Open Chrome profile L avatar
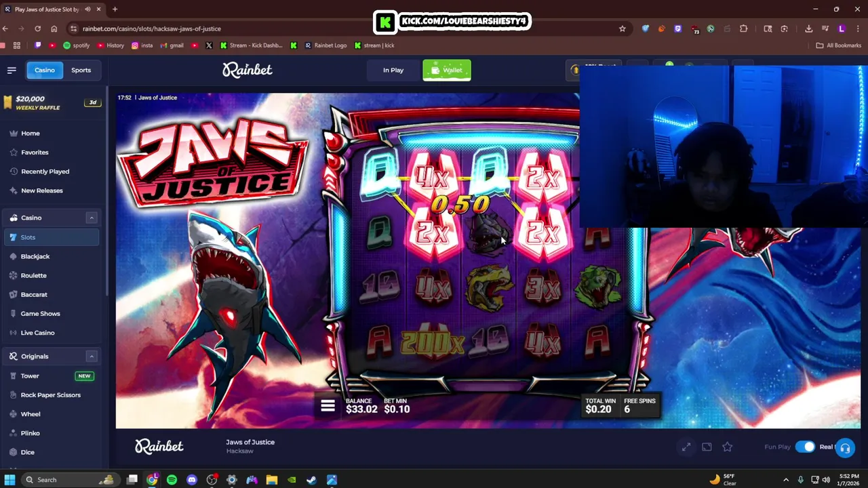868x488 pixels. coord(842,28)
